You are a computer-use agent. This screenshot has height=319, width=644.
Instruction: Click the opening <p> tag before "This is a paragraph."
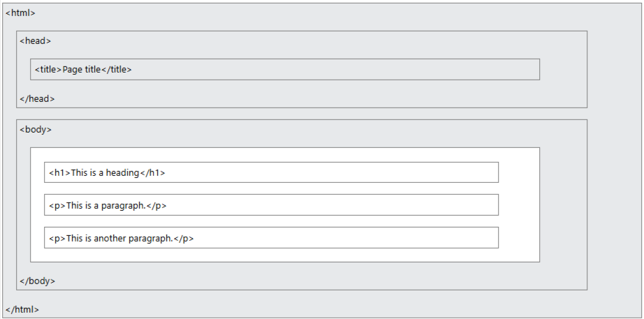click(x=57, y=206)
